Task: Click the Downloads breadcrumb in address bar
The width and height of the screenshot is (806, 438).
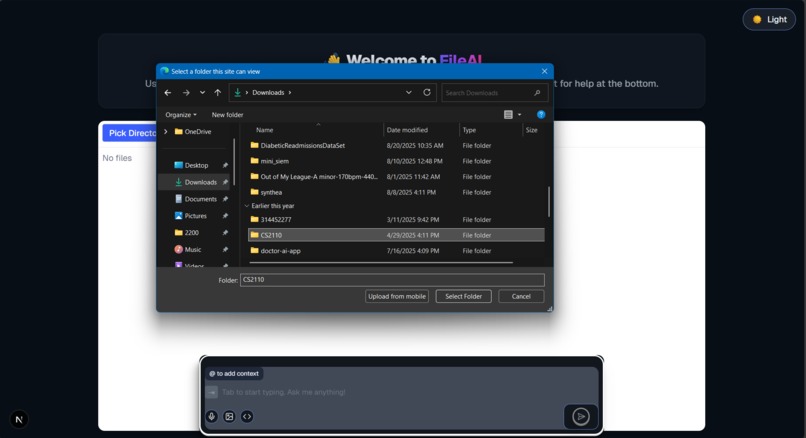Action: pyautogui.click(x=268, y=93)
